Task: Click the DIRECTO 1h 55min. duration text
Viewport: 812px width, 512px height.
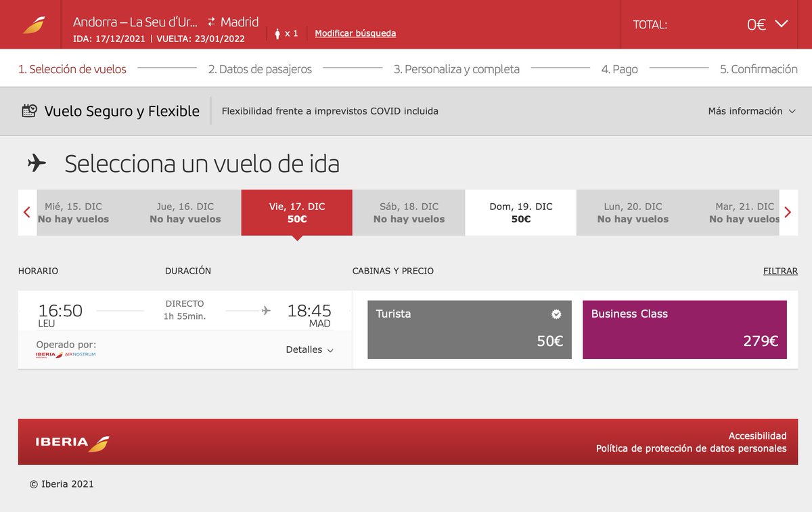Action: click(x=185, y=310)
